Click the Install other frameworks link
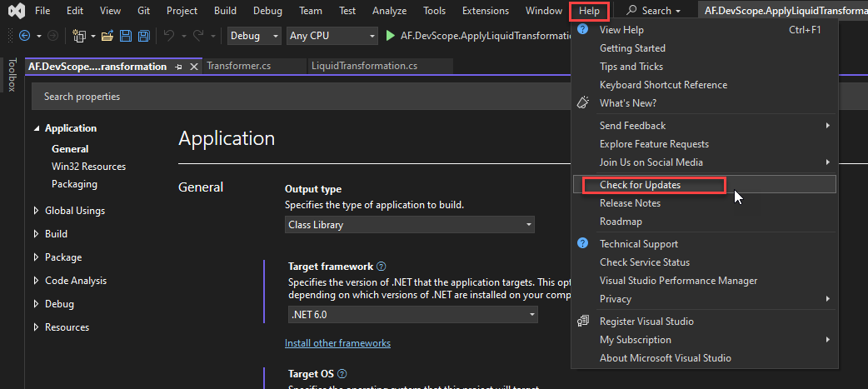This screenshot has height=389, width=868. [337, 343]
